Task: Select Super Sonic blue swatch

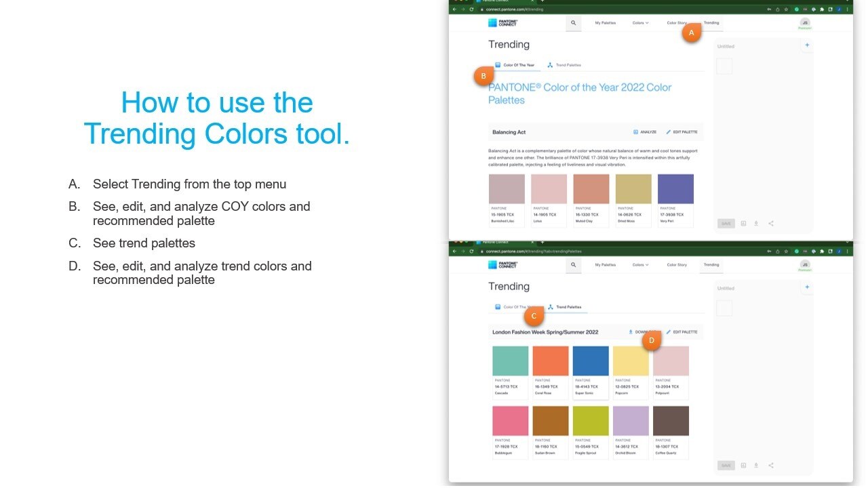Action: (x=591, y=361)
